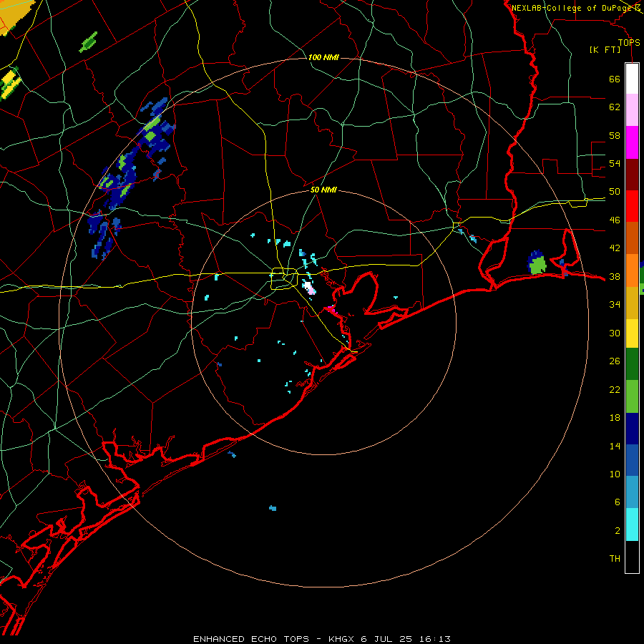
Task: Select the 34 label on the legend
Action: [x=615, y=305]
